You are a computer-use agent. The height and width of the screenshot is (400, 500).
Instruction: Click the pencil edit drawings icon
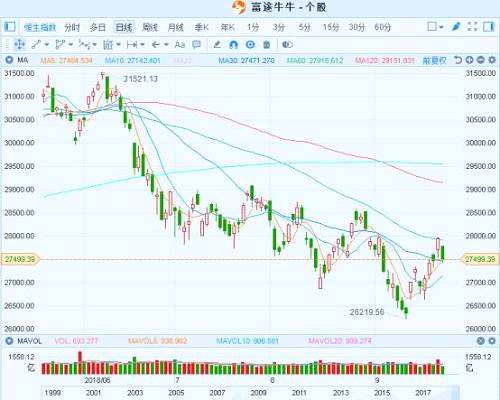pos(217,44)
